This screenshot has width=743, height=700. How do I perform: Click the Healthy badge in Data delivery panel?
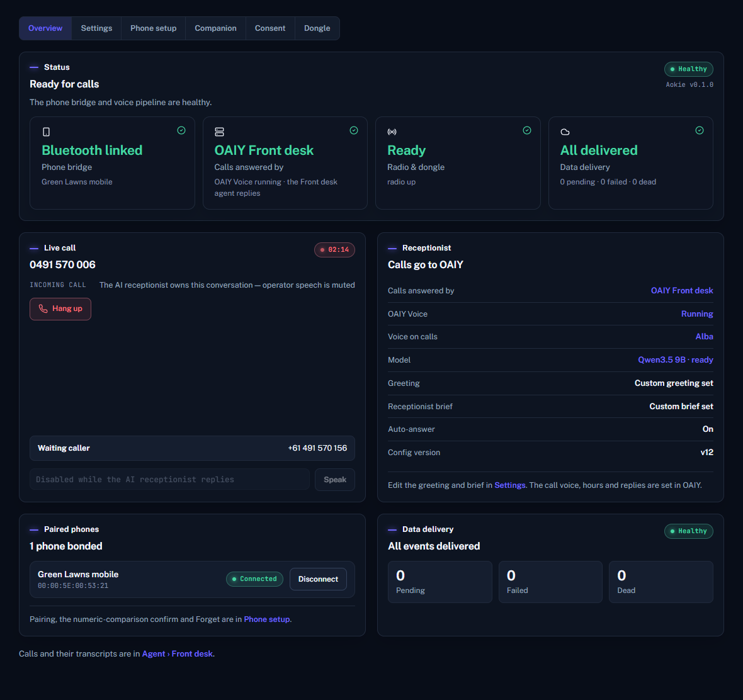688,531
